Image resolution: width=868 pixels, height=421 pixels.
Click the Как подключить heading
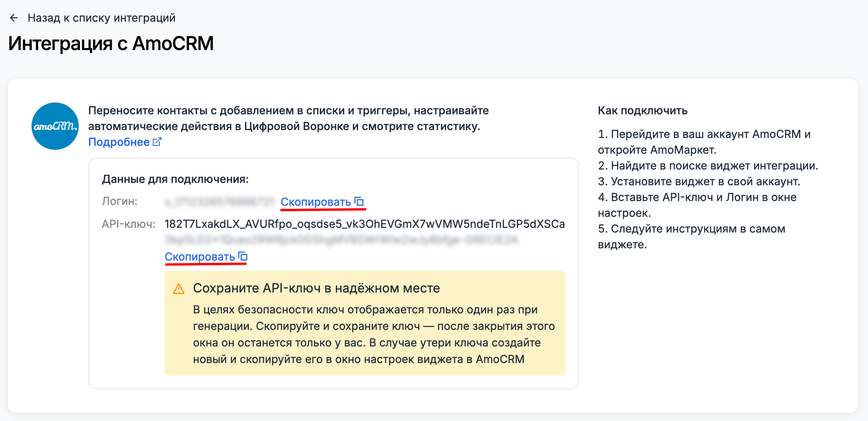(642, 110)
